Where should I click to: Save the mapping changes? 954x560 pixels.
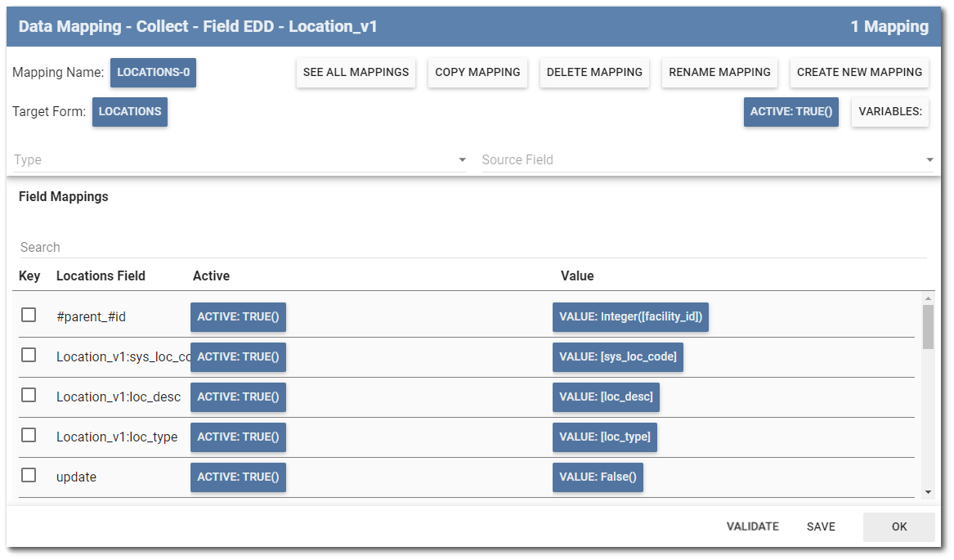(x=821, y=526)
